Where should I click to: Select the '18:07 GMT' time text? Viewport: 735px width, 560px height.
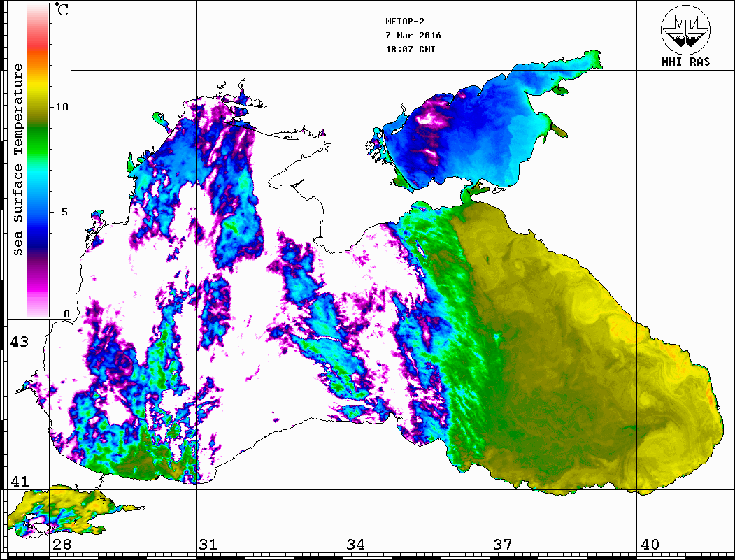coord(410,49)
